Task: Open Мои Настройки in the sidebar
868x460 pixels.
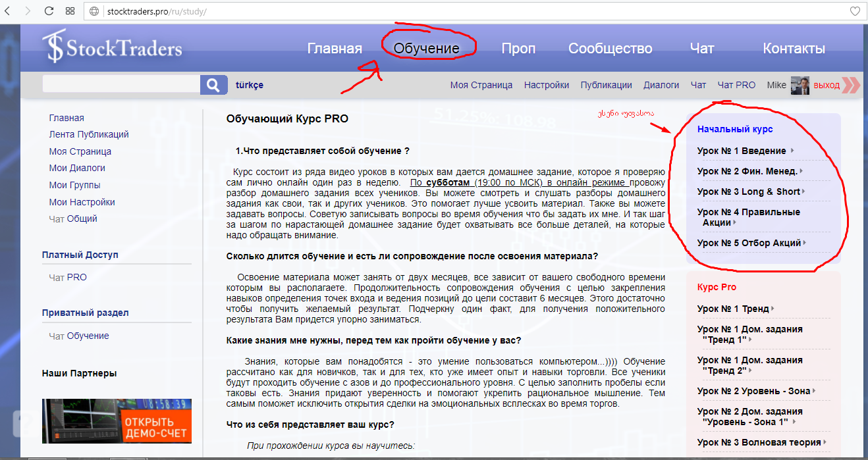Action: point(82,202)
